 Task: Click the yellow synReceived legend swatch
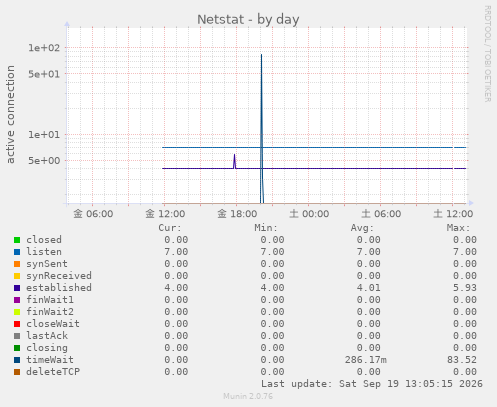tap(17, 276)
